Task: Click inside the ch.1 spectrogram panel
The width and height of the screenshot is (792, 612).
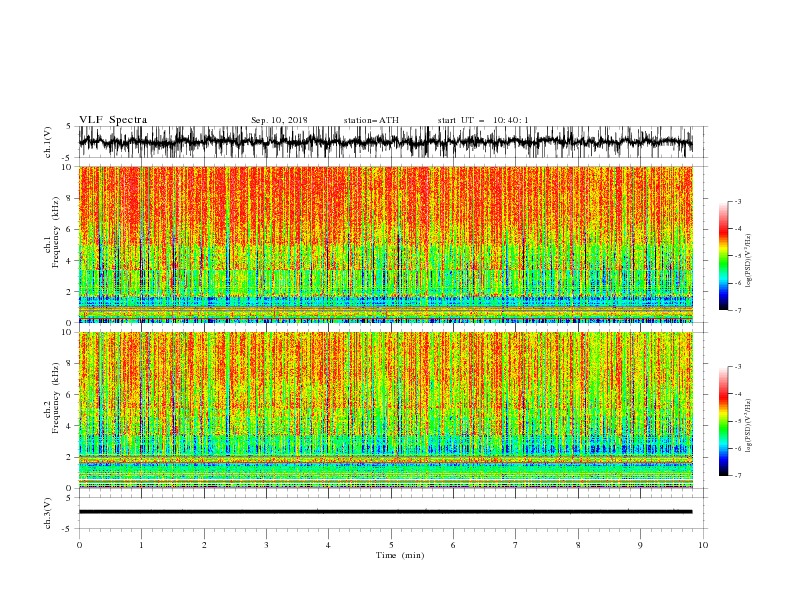Action: (x=385, y=244)
